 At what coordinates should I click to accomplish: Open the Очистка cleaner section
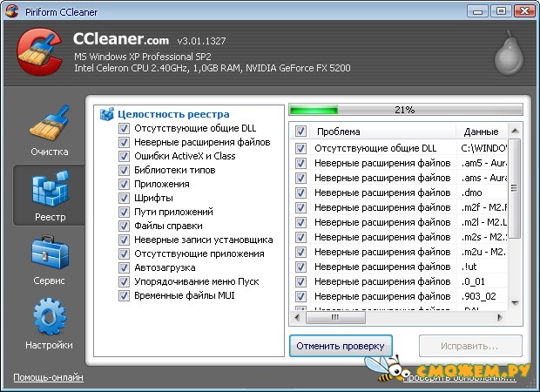tap(50, 131)
